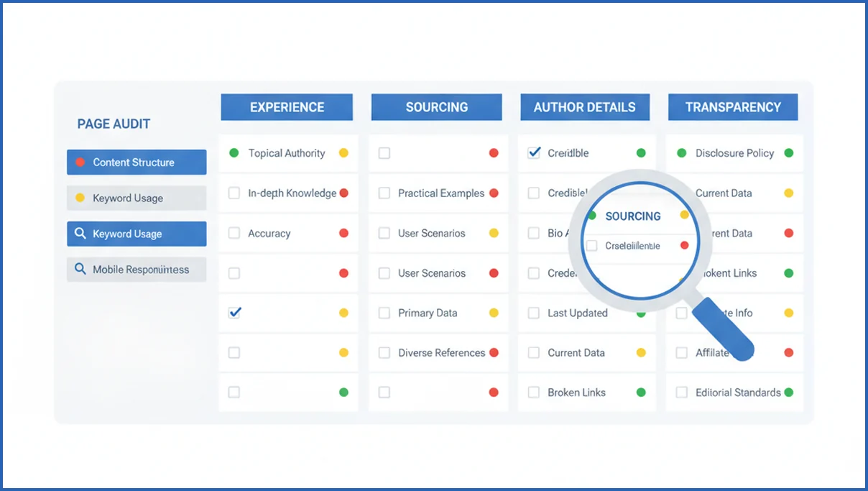Click the Diverse References label
868x491 pixels.
pos(442,352)
